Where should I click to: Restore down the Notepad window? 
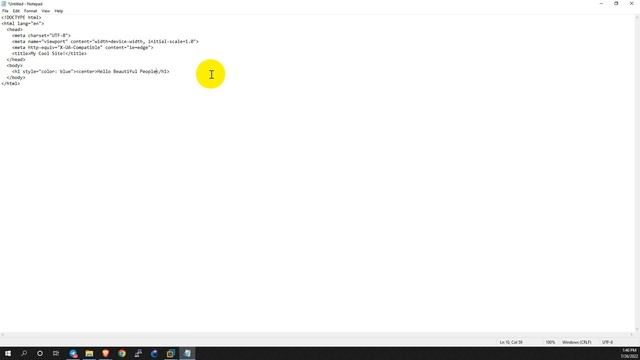pyautogui.click(x=616, y=4)
